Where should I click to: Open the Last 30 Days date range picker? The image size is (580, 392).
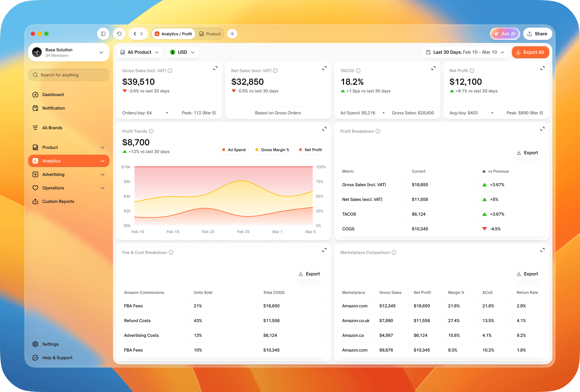coord(465,52)
